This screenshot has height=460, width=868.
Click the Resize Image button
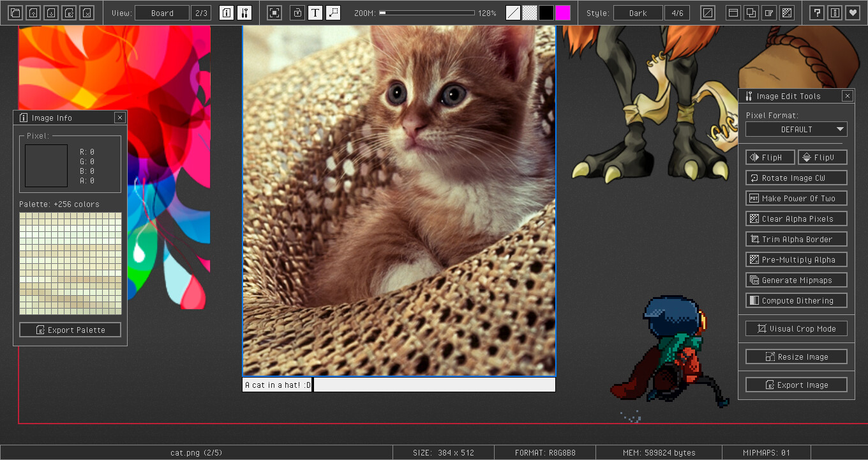click(x=796, y=356)
